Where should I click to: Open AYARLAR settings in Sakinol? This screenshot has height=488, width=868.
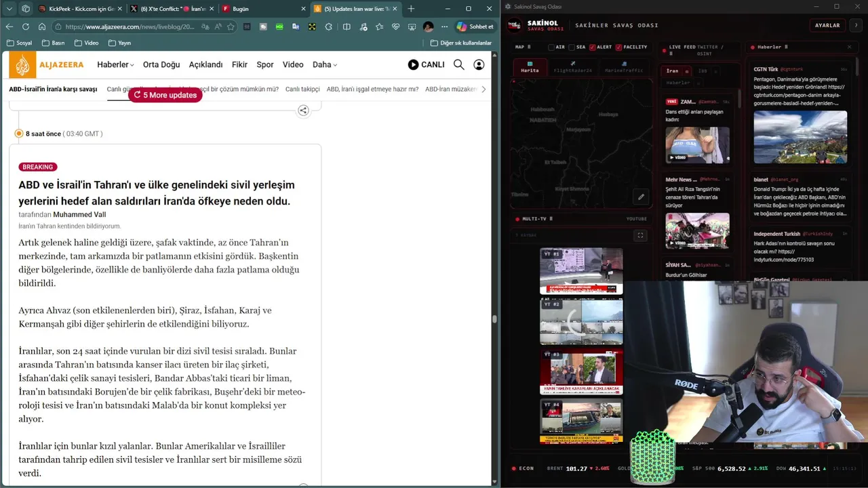coord(827,25)
